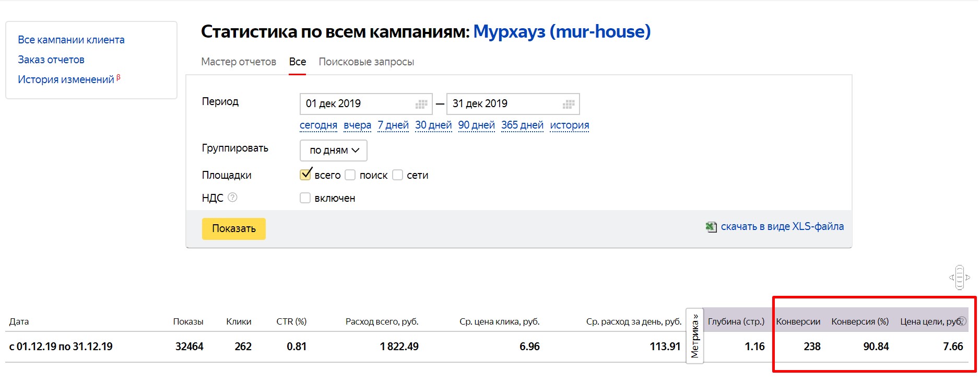Enable the поиск checkbox
Image resolution: width=980 pixels, height=392 pixels.
point(350,175)
